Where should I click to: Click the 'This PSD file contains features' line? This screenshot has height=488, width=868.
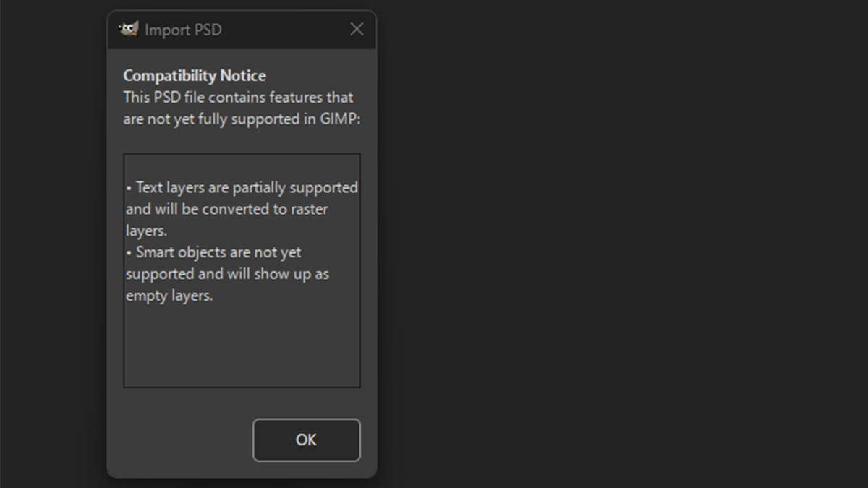(238, 97)
